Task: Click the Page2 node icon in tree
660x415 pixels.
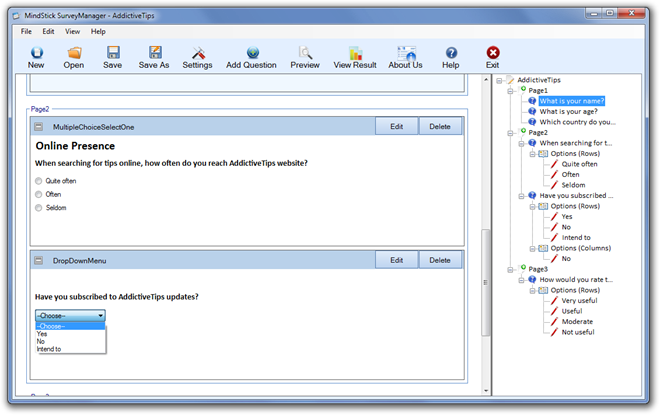Action: click(523, 131)
